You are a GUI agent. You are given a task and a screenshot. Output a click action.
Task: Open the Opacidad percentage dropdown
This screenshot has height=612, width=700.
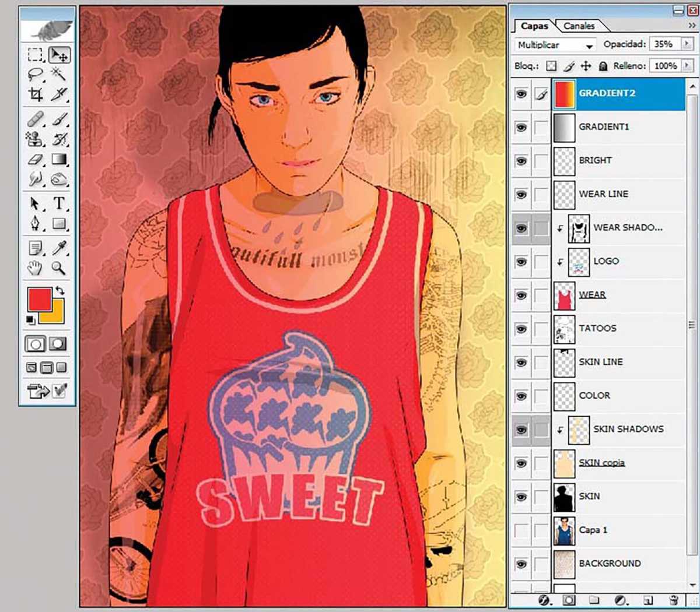coord(687,44)
